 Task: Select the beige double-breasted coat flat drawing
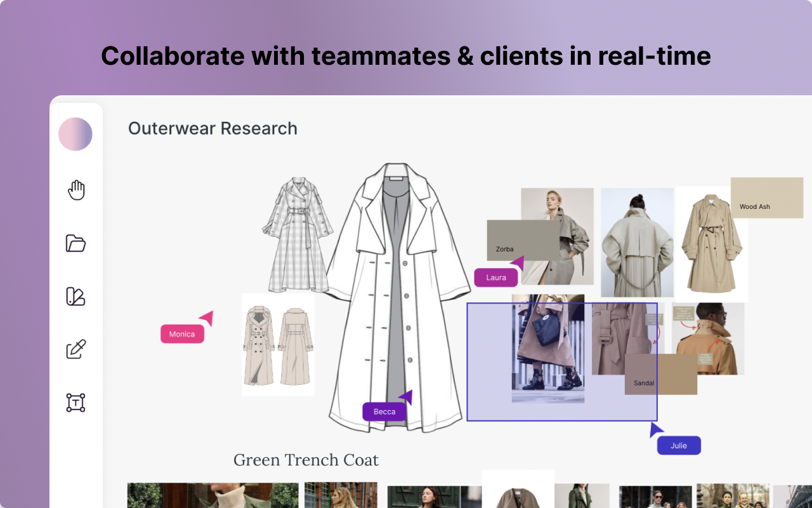pos(278,345)
